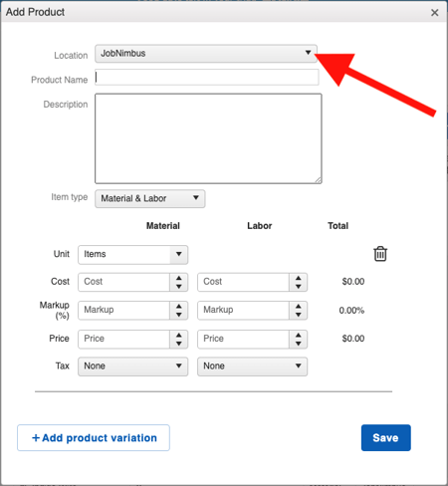Click inside the Description text area

click(x=208, y=138)
